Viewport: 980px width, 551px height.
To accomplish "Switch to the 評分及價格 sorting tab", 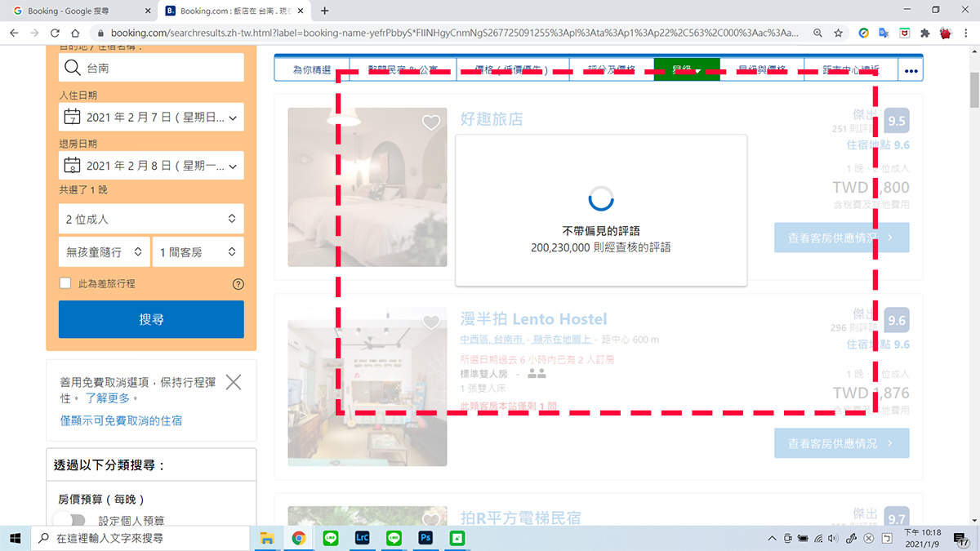I will [611, 69].
